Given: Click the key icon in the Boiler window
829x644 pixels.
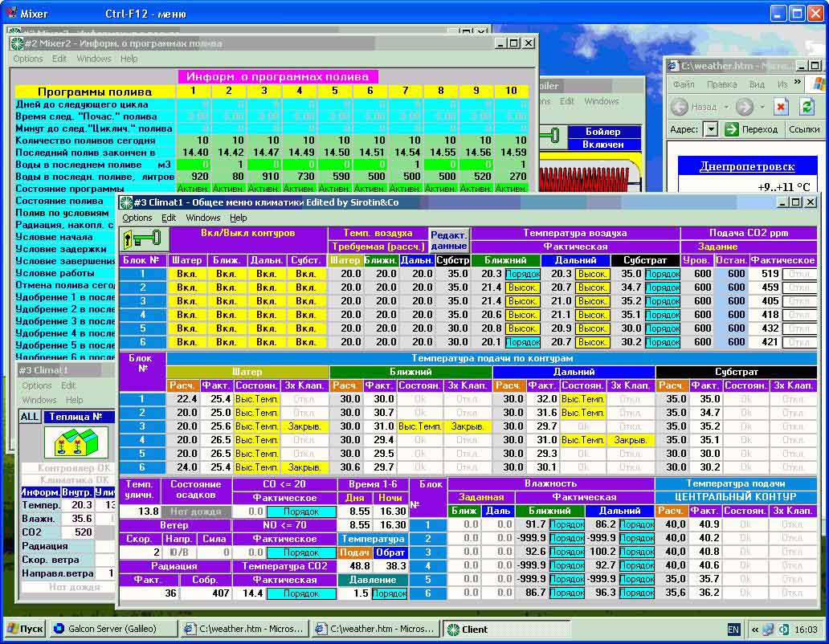Looking at the screenshot, I should click(x=551, y=137).
